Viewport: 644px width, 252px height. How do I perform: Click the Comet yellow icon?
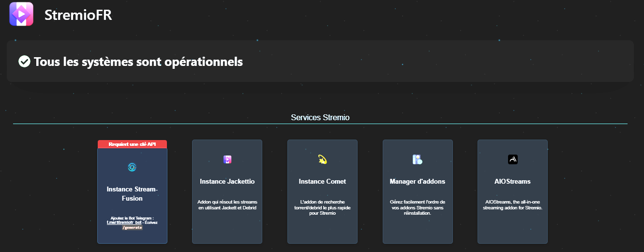coord(323,159)
